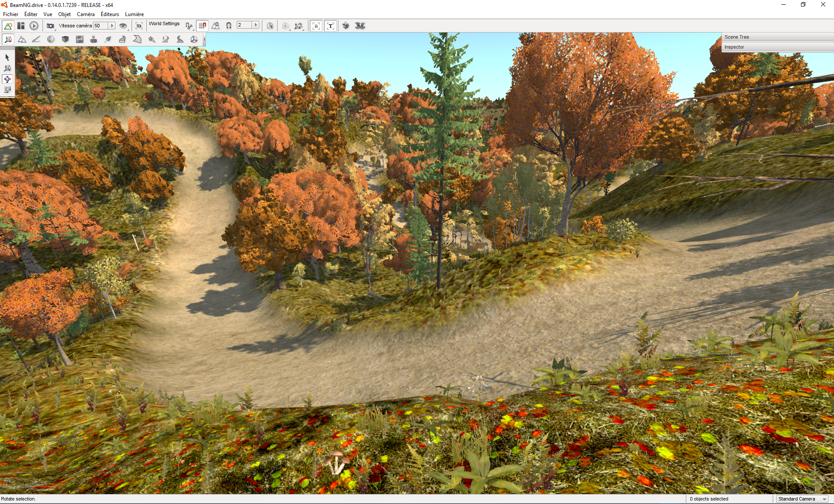The width and height of the screenshot is (834, 504).
Task: Toggle object icons visibility bracket button
Action: 316,26
